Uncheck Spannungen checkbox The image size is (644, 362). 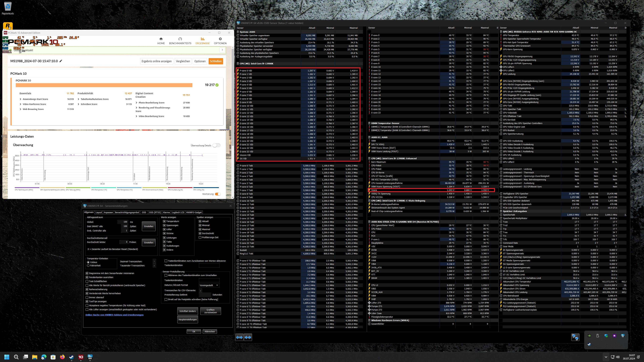point(164,225)
